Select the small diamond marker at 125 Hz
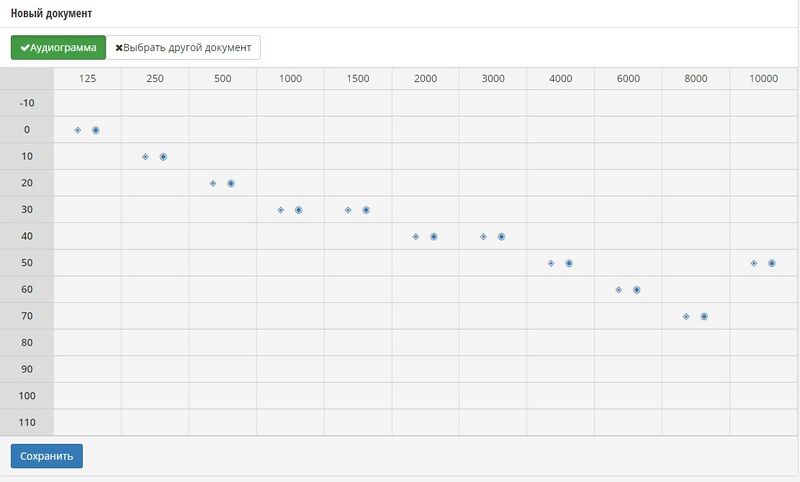The width and height of the screenshot is (800, 482). coord(78,130)
